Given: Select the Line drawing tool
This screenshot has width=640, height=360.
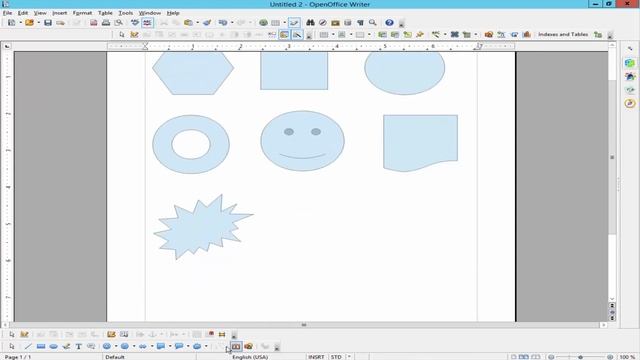Looking at the screenshot, I should tap(28, 347).
